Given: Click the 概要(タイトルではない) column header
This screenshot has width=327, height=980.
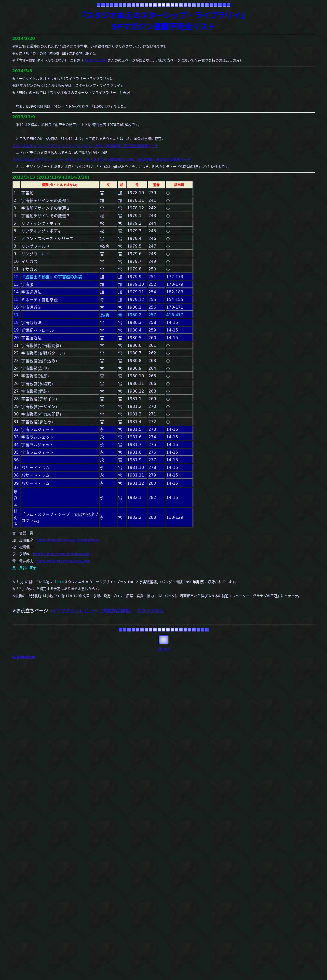Looking at the screenshot, I should point(59,185).
